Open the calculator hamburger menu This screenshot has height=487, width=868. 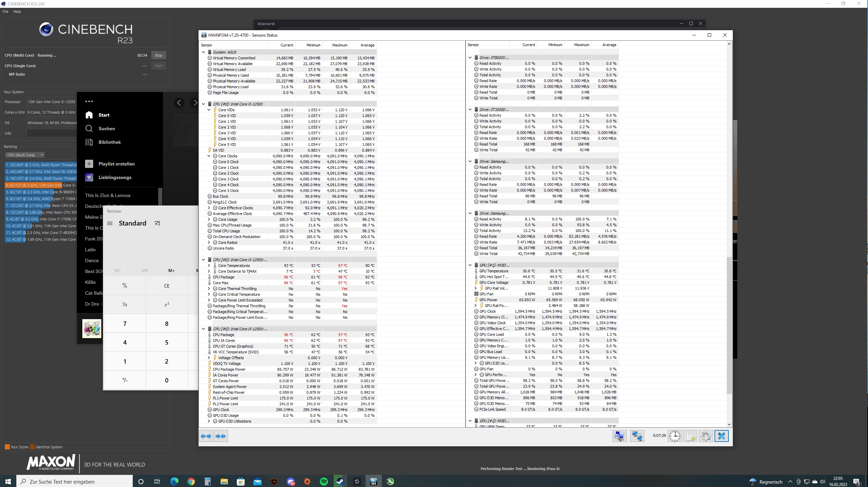[110, 223]
